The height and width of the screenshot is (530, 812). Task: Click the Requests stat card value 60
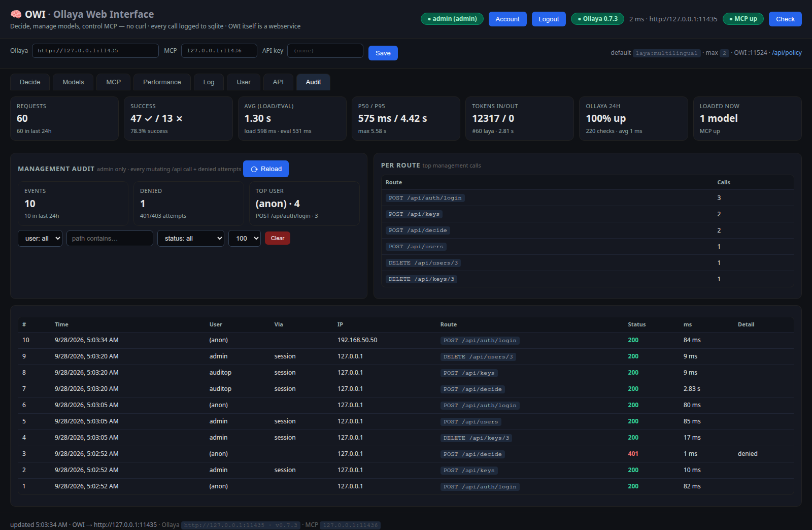22,118
